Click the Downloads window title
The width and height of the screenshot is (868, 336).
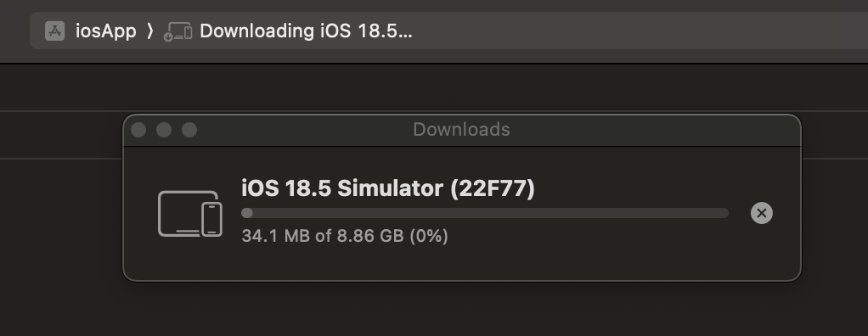[461, 129]
